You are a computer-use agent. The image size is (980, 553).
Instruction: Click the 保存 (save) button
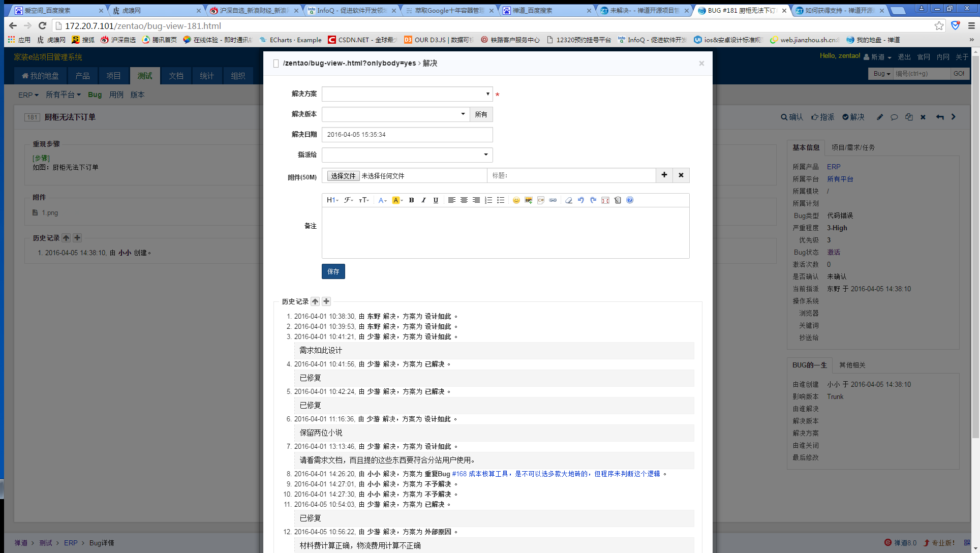[333, 271]
